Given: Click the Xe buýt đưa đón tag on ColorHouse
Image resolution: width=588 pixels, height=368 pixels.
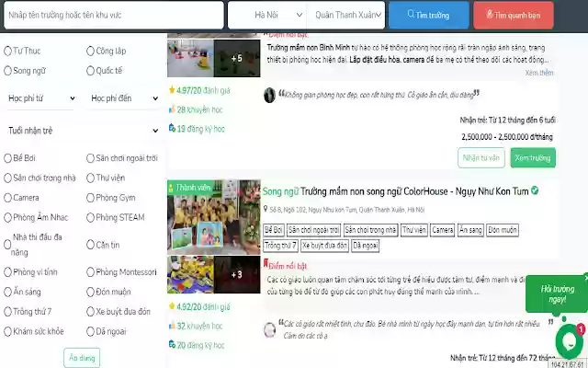Looking at the screenshot, I should tap(324, 246).
